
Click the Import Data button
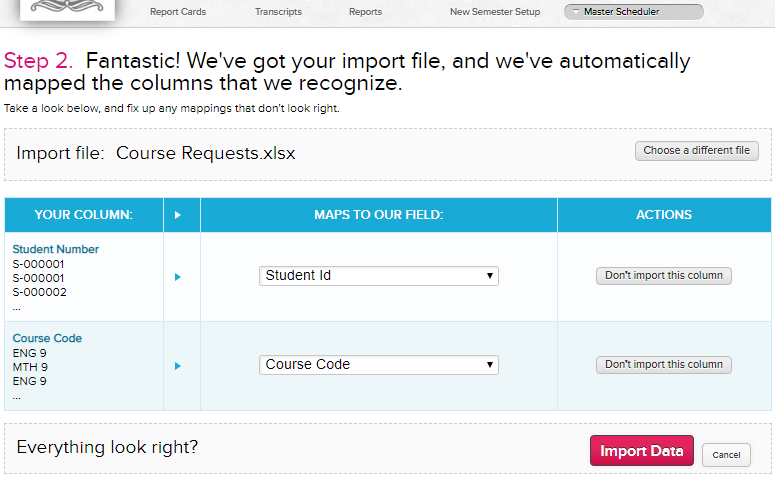[641, 451]
